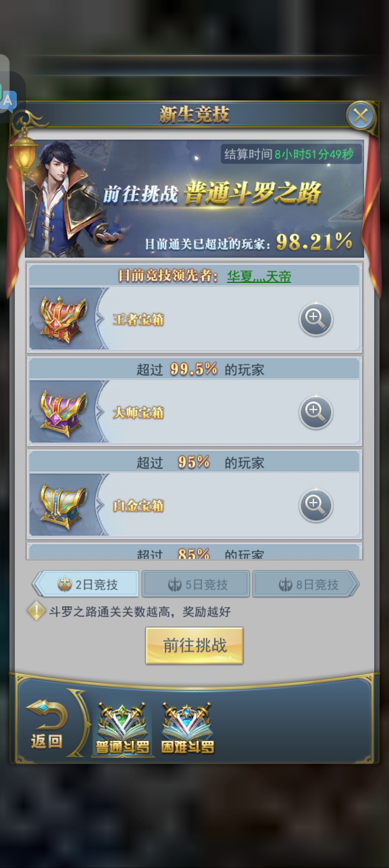
Task: Inspect 大师宝箱 with the magnifier icon
Action: click(x=316, y=412)
